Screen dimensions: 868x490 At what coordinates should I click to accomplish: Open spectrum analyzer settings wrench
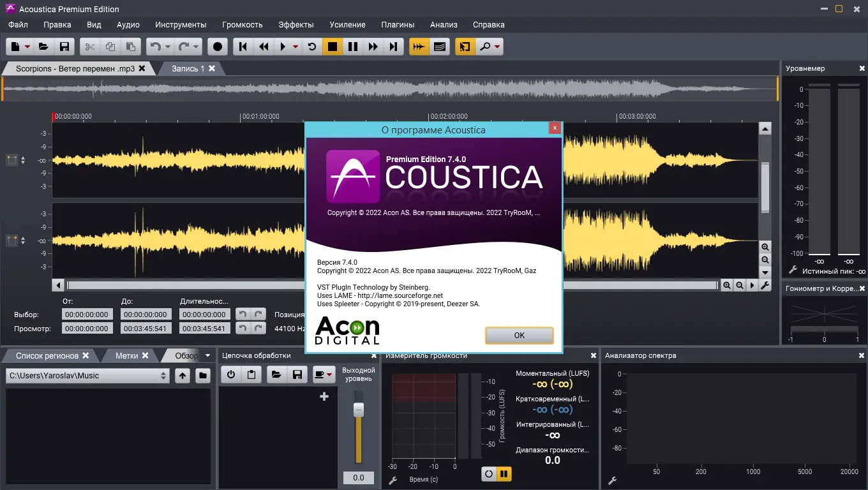(611, 480)
